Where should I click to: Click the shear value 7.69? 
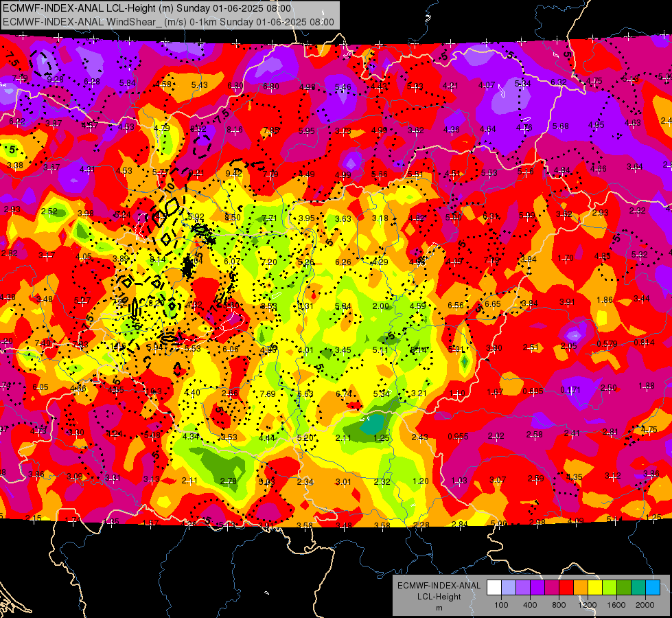(268, 393)
